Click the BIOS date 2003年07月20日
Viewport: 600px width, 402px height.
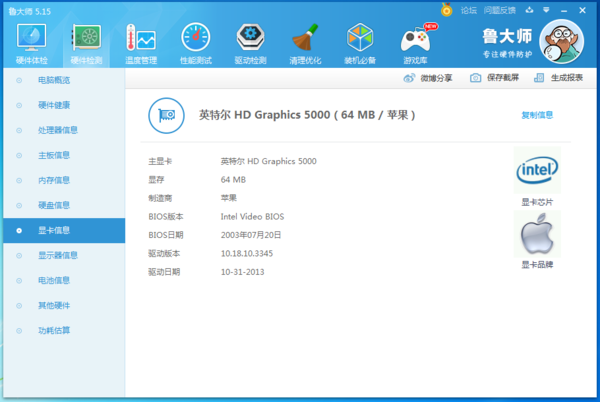pos(251,235)
